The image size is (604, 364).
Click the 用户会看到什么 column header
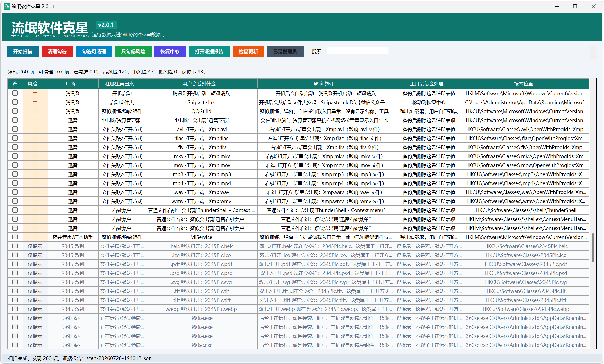tap(202, 84)
